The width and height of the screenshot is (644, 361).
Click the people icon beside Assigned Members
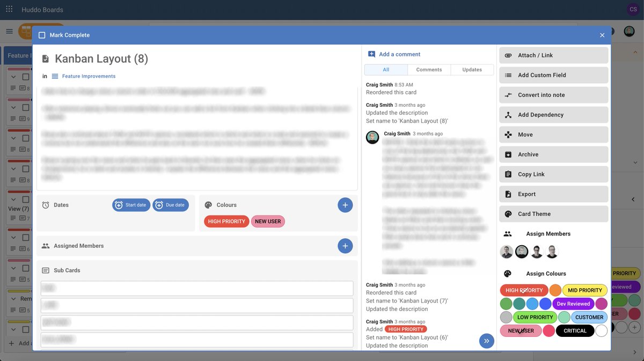click(x=46, y=246)
